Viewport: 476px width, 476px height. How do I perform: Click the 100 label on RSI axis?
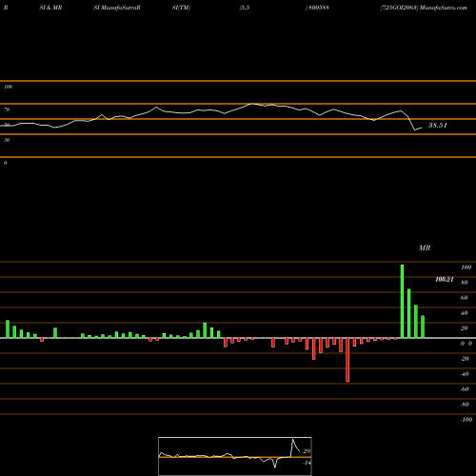point(8,87)
